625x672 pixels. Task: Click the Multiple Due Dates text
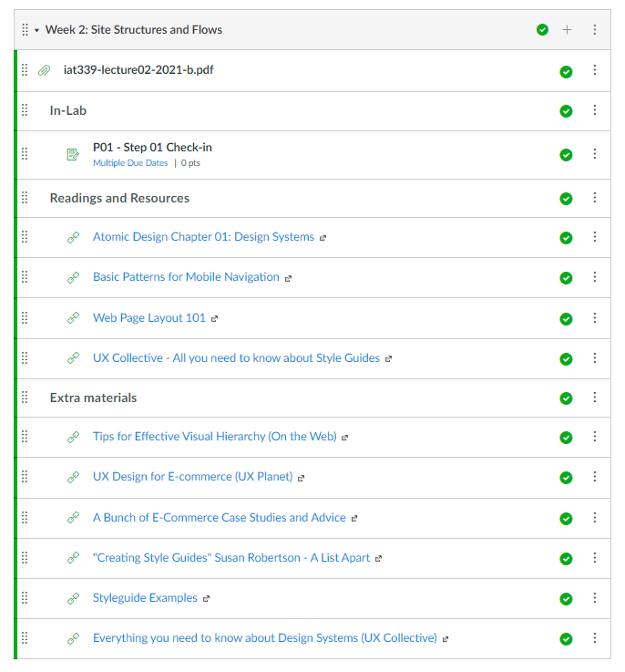(130, 163)
